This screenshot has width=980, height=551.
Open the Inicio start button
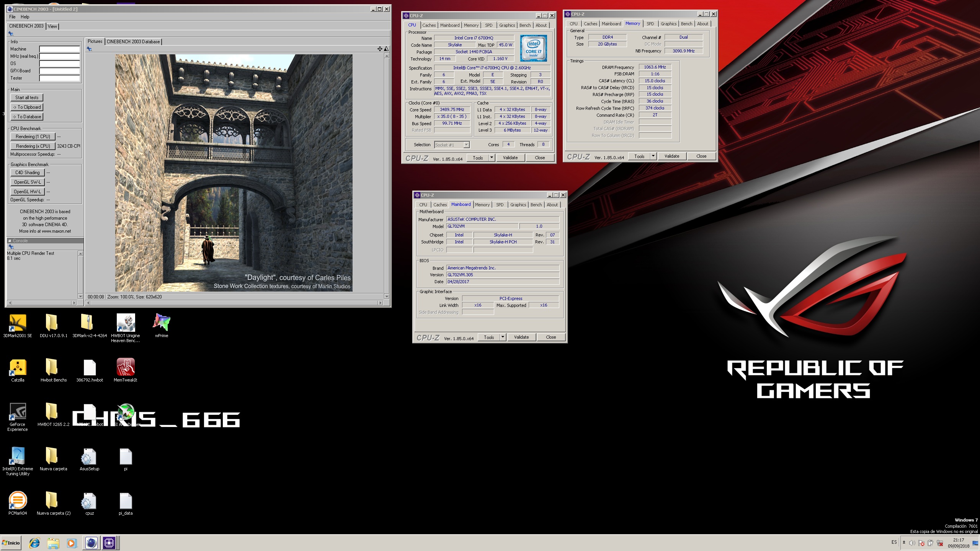pyautogui.click(x=11, y=543)
